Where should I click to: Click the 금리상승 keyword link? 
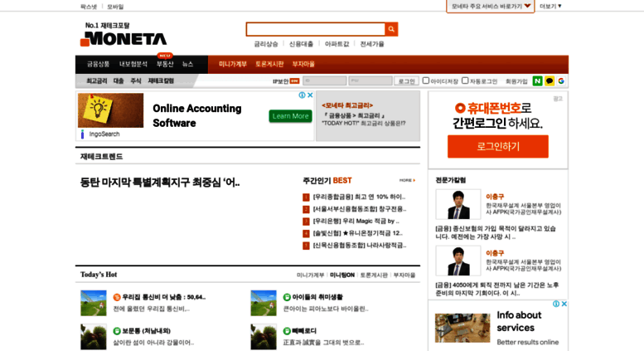(x=266, y=44)
